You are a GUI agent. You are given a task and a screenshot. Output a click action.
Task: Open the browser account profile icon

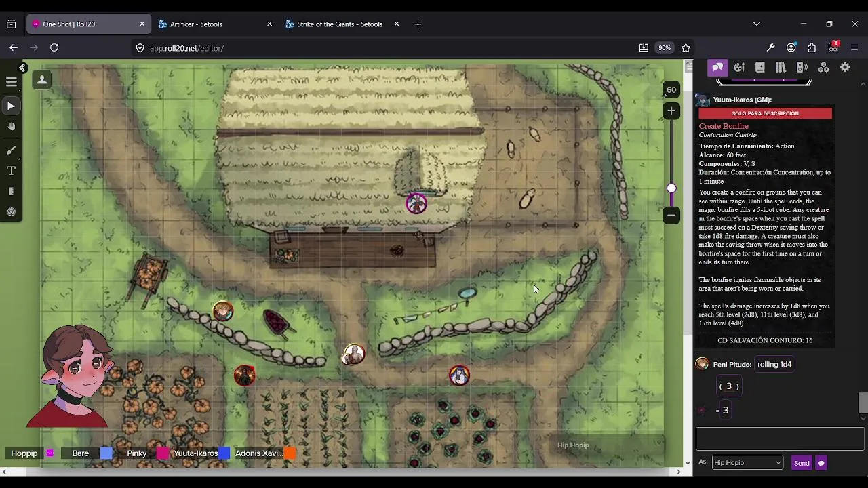click(x=791, y=48)
